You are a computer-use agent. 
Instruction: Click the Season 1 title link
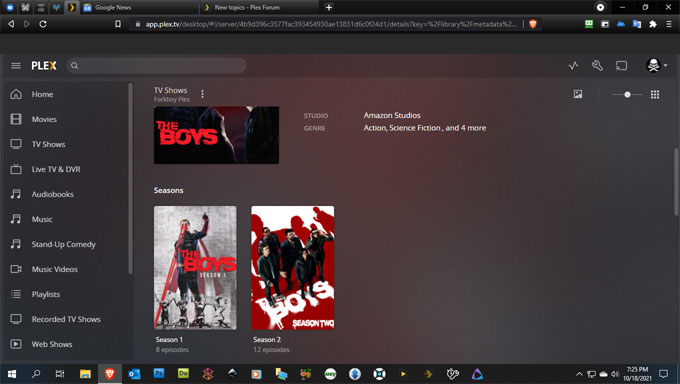(169, 340)
